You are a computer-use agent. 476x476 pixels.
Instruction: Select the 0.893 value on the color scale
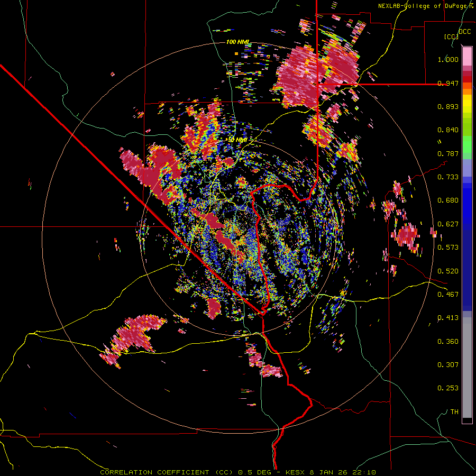(x=448, y=106)
